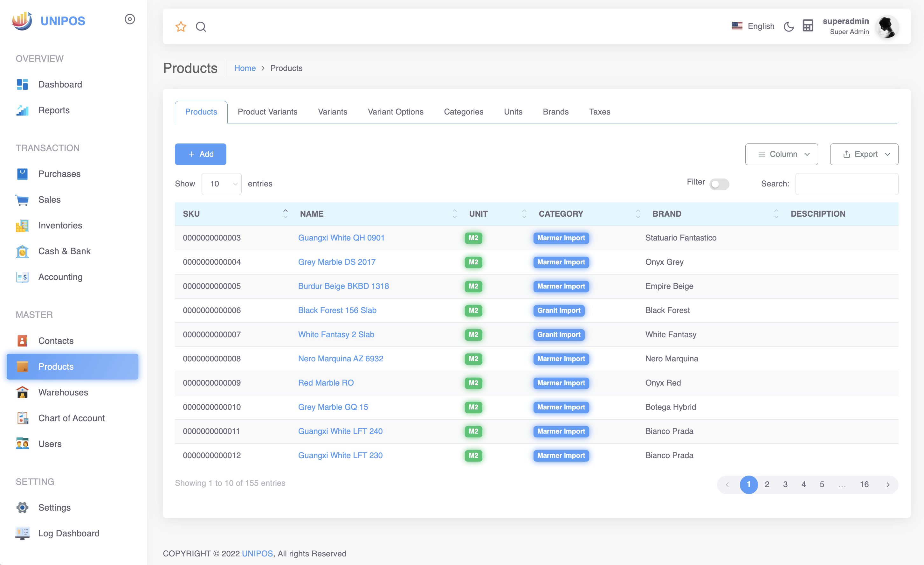Screen dimensions: 924x565
Task: Open the Export dropdown
Action: [x=864, y=154]
